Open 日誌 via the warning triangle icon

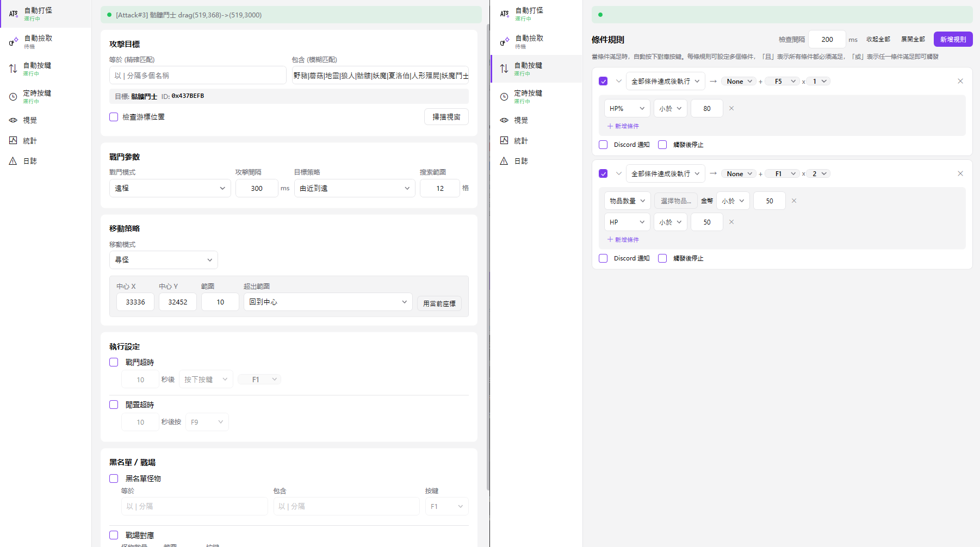[13, 160]
